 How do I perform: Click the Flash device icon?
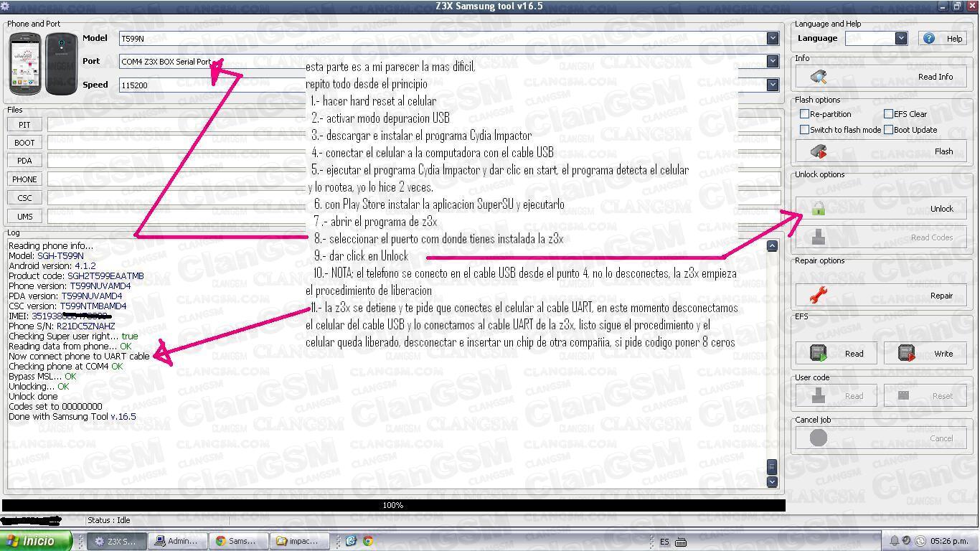click(818, 151)
